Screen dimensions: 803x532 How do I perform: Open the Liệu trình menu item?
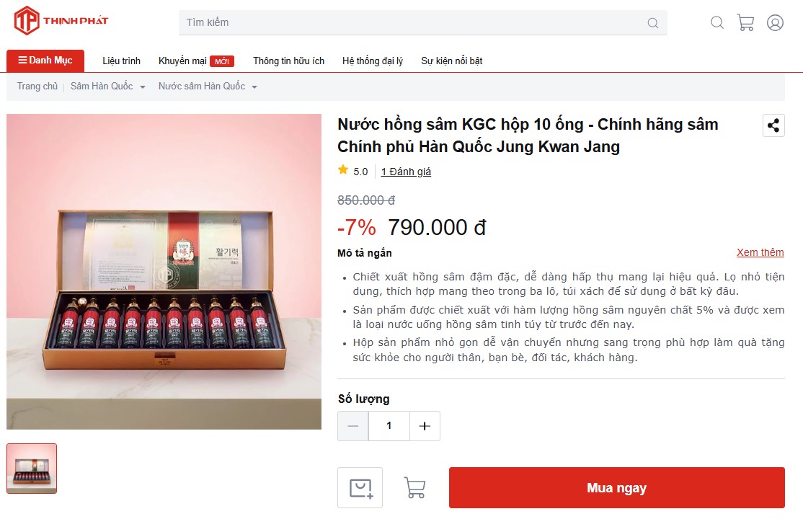[x=121, y=61]
